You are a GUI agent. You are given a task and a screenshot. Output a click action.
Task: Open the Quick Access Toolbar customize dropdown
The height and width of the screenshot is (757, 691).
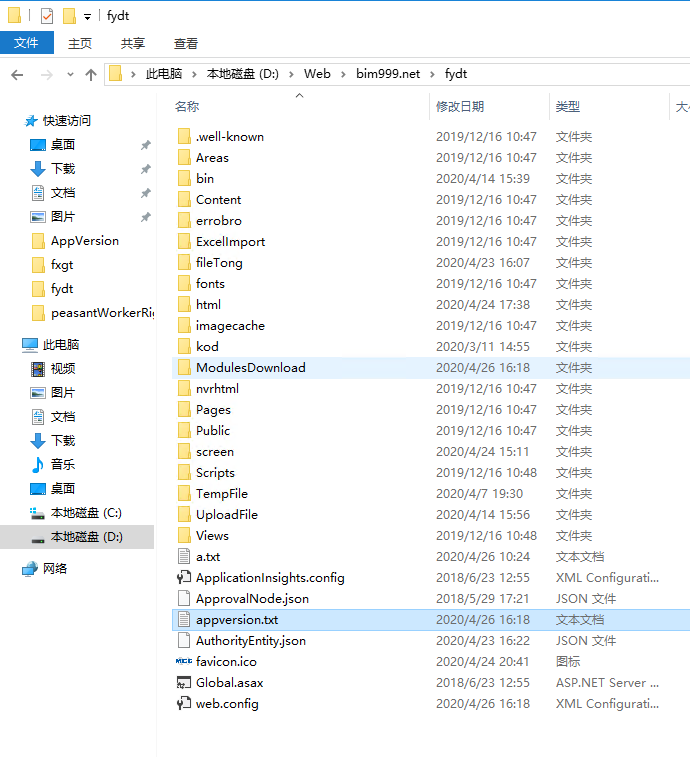pyautogui.click(x=87, y=17)
